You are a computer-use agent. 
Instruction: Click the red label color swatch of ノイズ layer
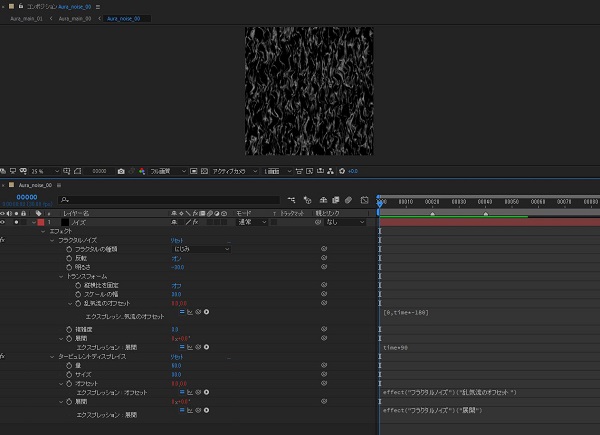(41, 222)
